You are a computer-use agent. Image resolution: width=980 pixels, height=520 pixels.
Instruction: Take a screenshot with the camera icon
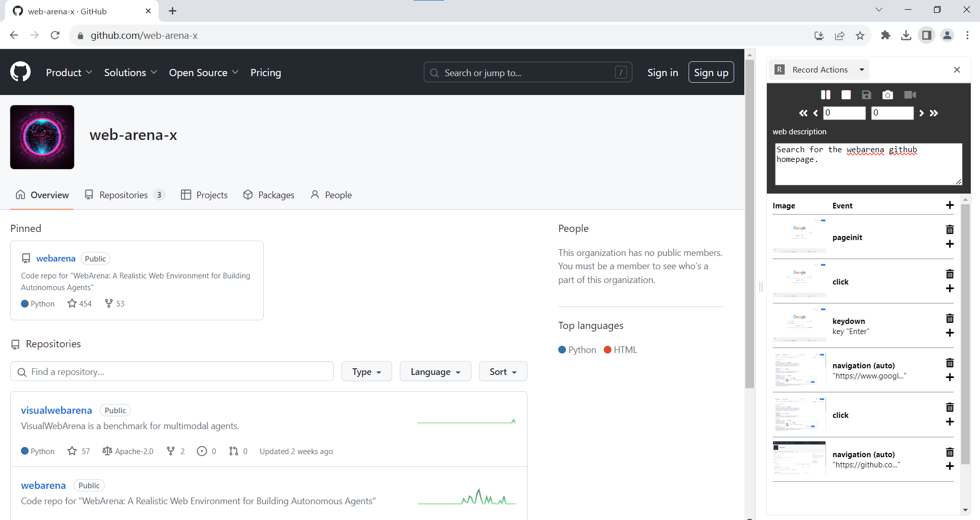point(887,95)
